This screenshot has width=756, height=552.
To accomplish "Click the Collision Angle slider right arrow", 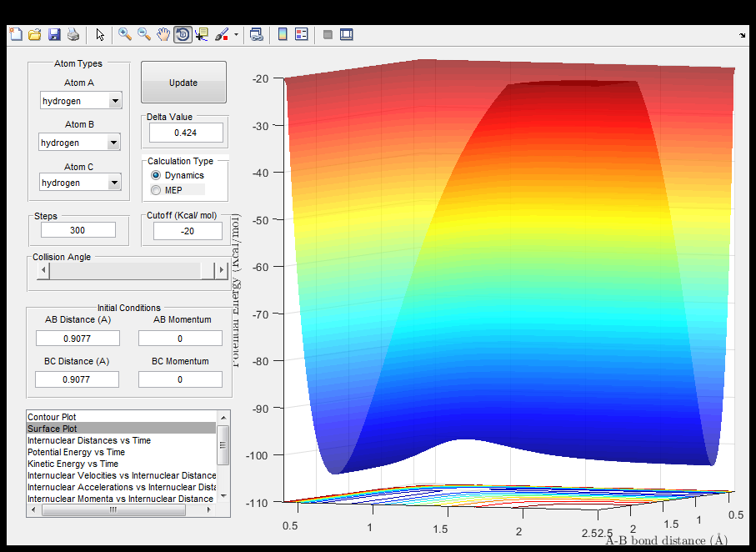I will [221, 270].
